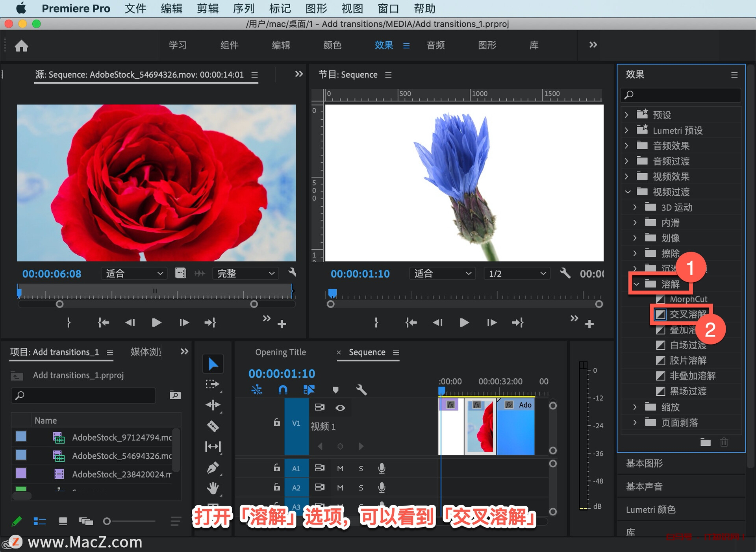Select the Razor tool
Viewport: 756px width, 552px height.
click(x=213, y=426)
